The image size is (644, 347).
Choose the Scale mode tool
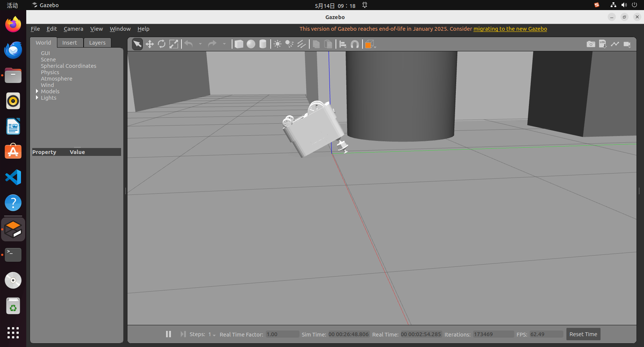[x=174, y=44]
